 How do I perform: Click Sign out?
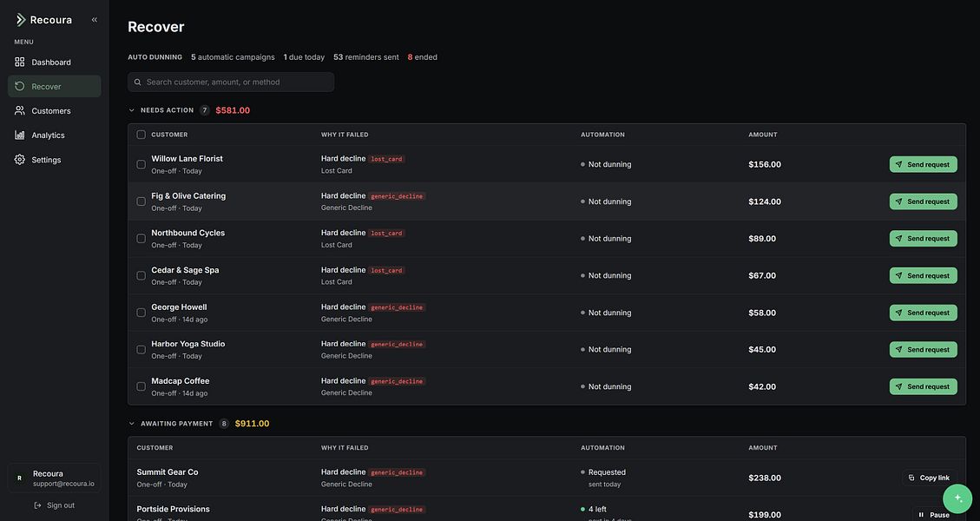point(55,505)
